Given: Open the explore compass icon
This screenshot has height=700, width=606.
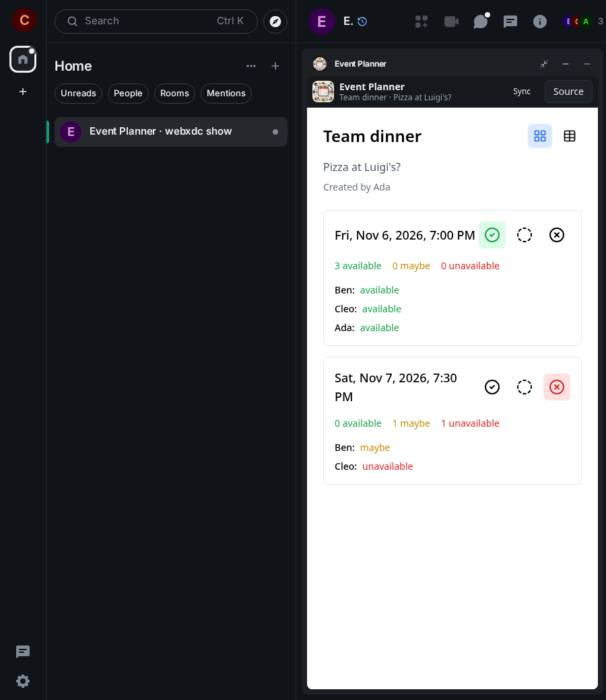Looking at the screenshot, I should click(x=275, y=22).
